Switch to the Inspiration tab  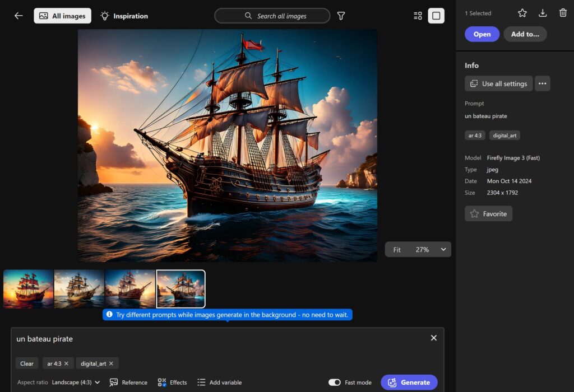(124, 16)
